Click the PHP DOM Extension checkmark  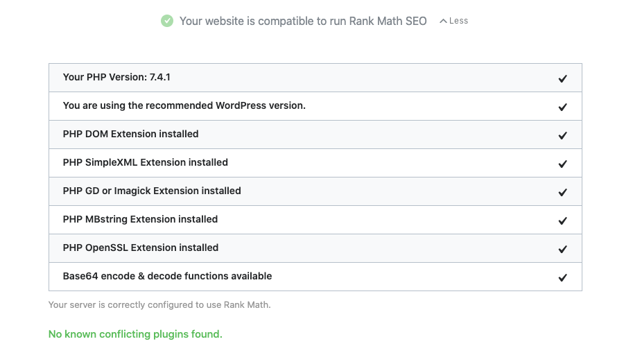pos(562,136)
